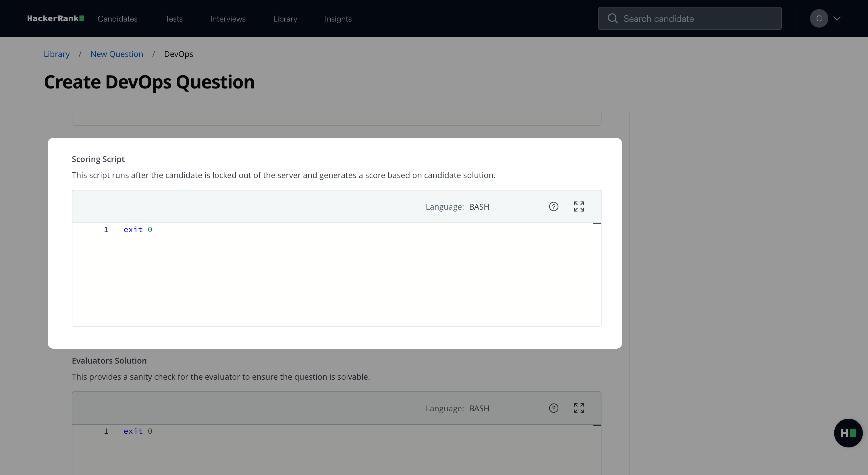Click the HackerRank logo
The image size is (868, 475).
pyautogui.click(x=55, y=19)
